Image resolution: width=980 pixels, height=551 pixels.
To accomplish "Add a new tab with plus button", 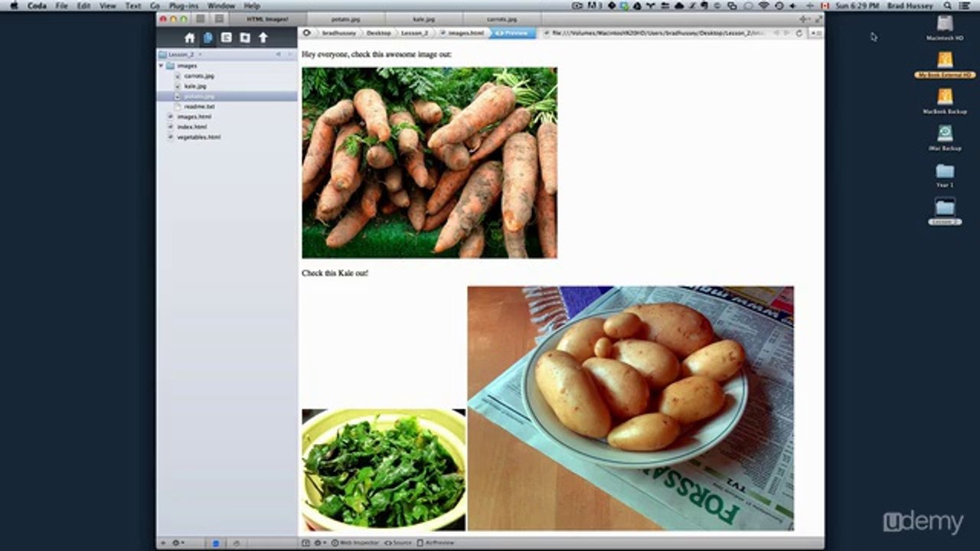I will [803, 18].
